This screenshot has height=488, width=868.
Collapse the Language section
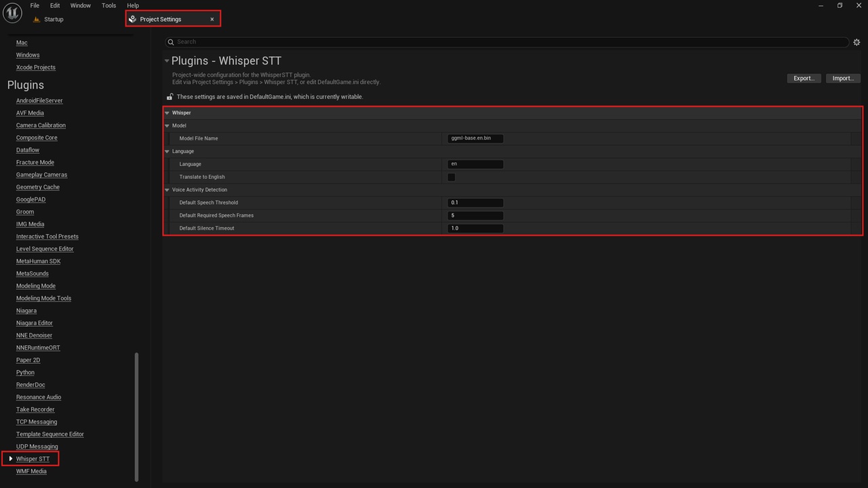[x=167, y=152]
